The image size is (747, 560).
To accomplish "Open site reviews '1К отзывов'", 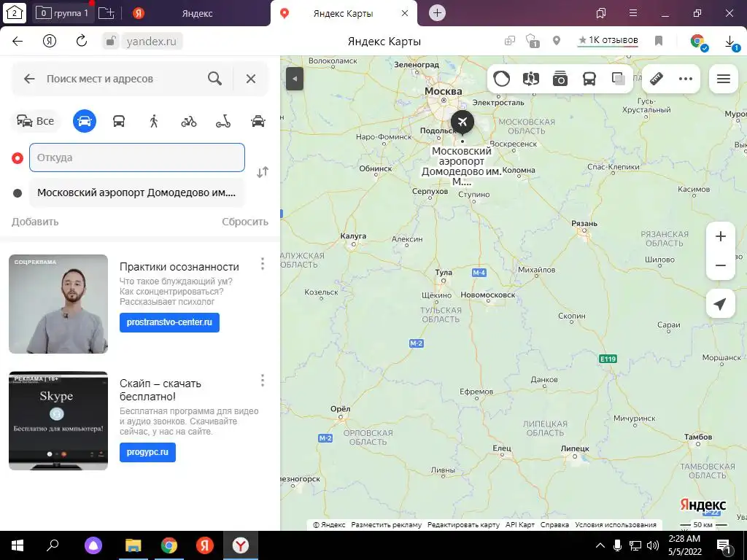I will 608,41.
